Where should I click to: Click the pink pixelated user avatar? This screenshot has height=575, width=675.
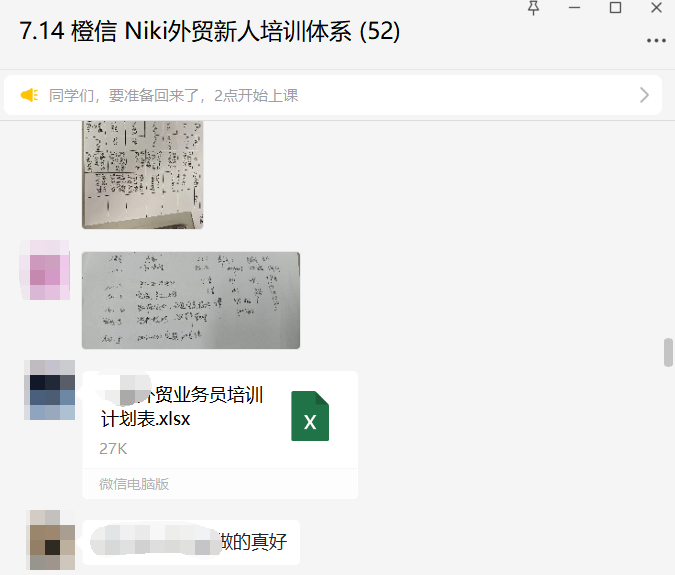tap(44, 270)
